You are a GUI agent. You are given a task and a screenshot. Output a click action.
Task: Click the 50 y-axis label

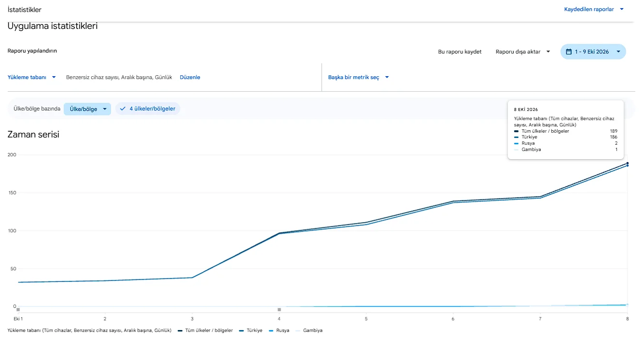click(14, 269)
